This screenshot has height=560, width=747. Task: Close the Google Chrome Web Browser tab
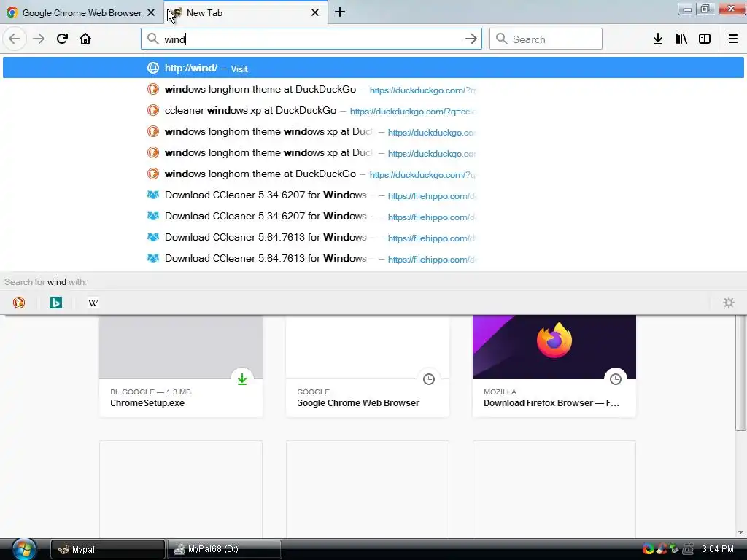click(x=151, y=13)
